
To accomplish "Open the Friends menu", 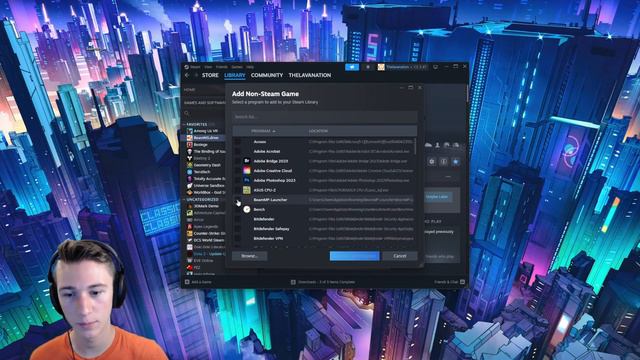I will pyautogui.click(x=222, y=67).
